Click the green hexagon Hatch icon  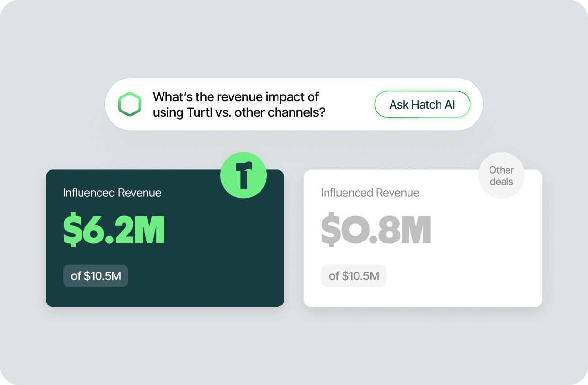[x=130, y=104]
